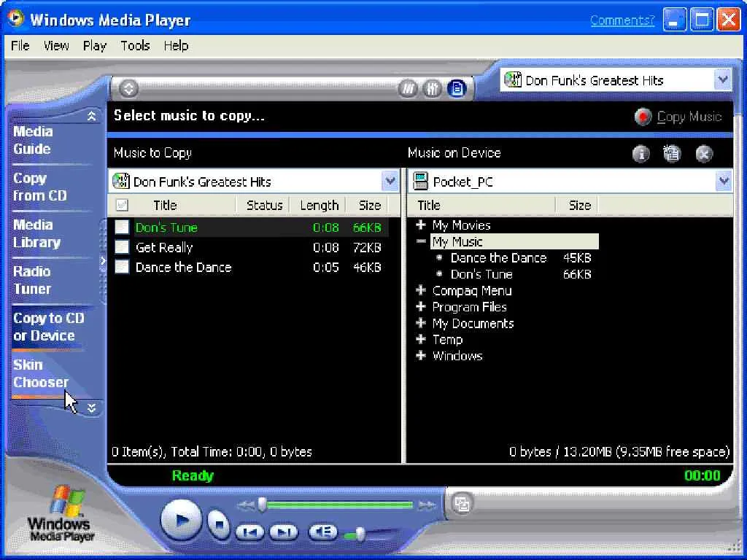
Task: Check the Dance the Dance checkbox
Action: click(122, 267)
